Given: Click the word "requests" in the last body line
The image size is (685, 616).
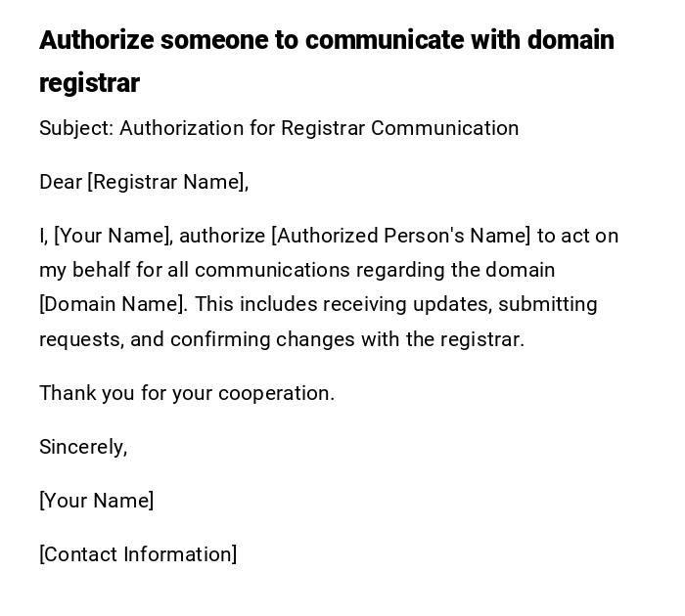Looking at the screenshot, I should coord(80,339).
